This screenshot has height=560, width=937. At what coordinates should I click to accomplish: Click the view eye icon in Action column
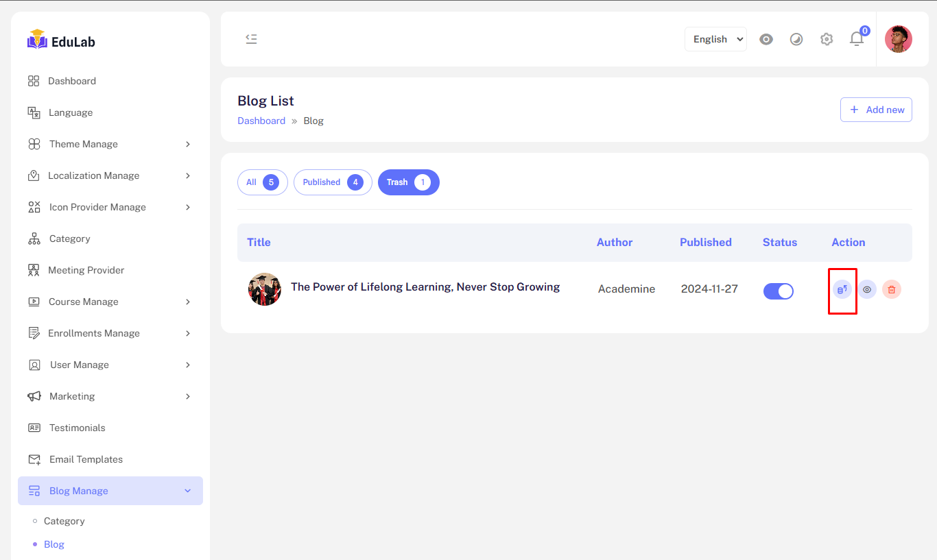(867, 289)
